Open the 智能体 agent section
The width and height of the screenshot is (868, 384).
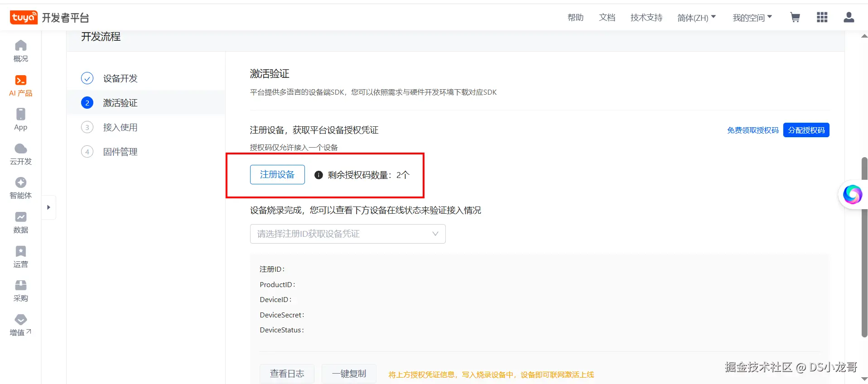point(21,188)
